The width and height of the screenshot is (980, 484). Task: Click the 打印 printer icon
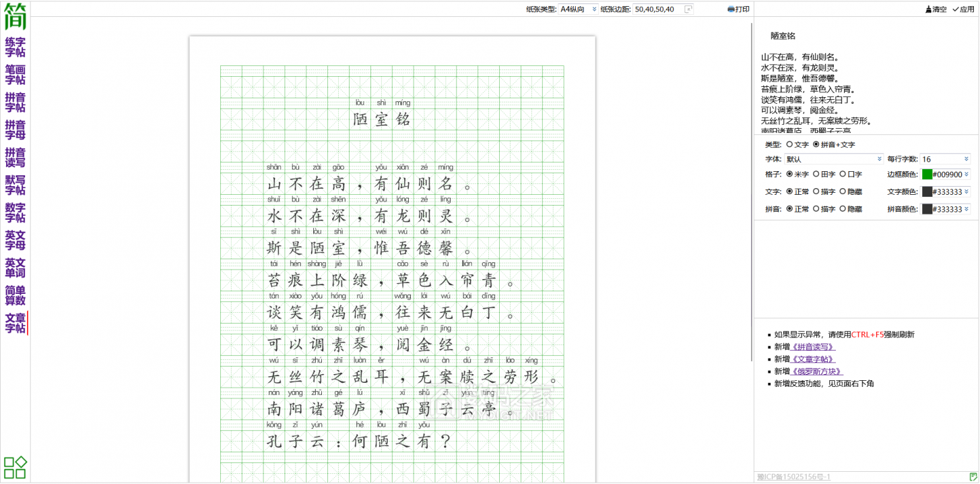731,9
